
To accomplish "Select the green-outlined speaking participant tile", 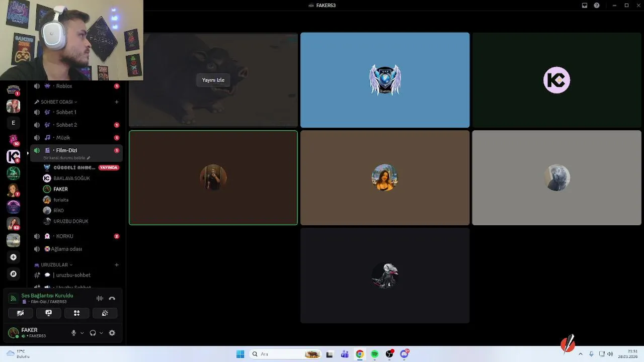I will [x=213, y=177].
